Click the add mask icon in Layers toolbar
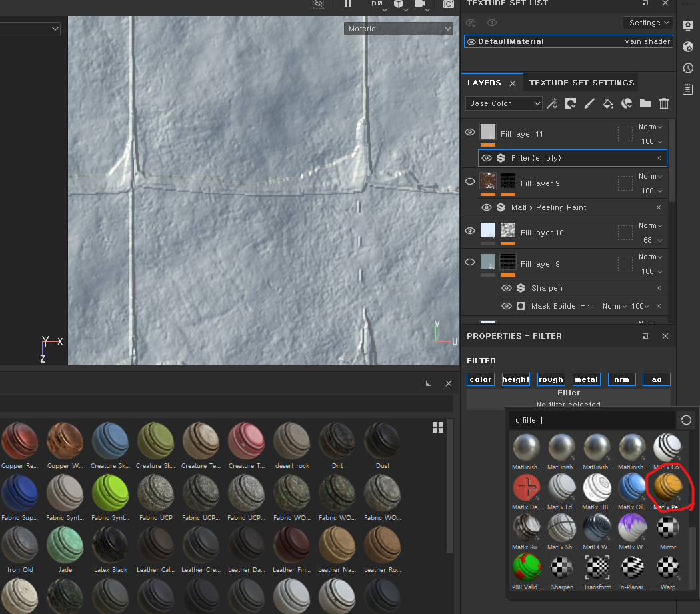 pyautogui.click(x=571, y=103)
